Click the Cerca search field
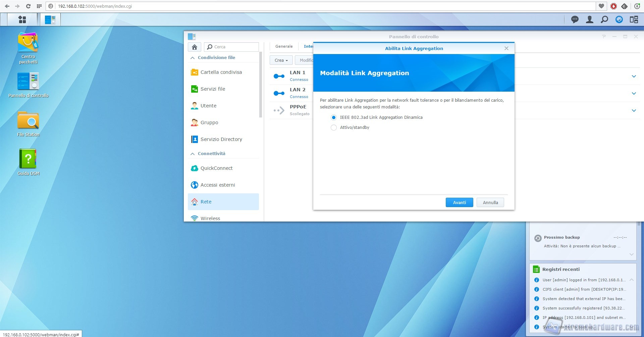This screenshot has height=337, width=644. pyautogui.click(x=235, y=47)
